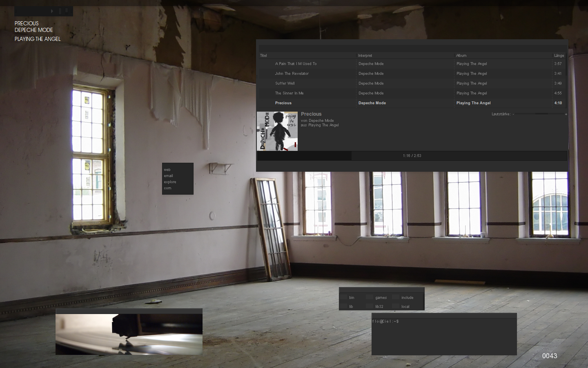
Task: Select web in the launcher menu
Action: click(167, 170)
